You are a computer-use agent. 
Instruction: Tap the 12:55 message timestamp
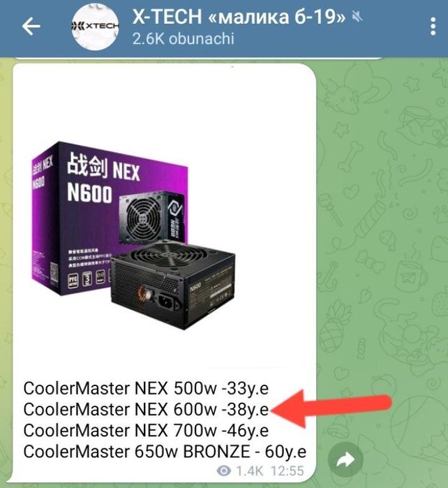point(288,471)
